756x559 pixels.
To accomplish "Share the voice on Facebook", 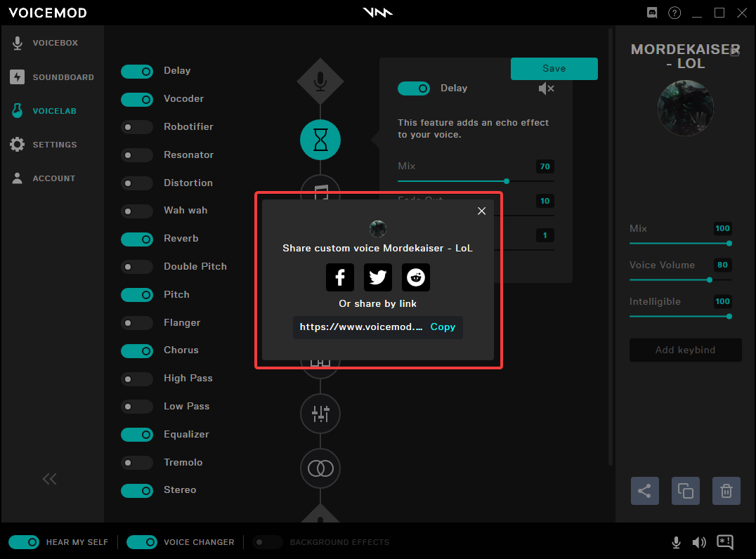I will coord(340,277).
